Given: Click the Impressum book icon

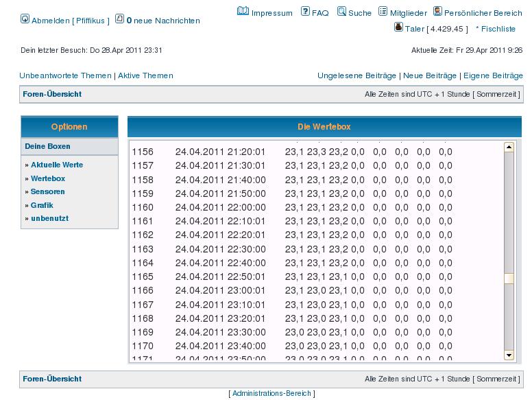Looking at the screenshot, I should (x=243, y=12).
